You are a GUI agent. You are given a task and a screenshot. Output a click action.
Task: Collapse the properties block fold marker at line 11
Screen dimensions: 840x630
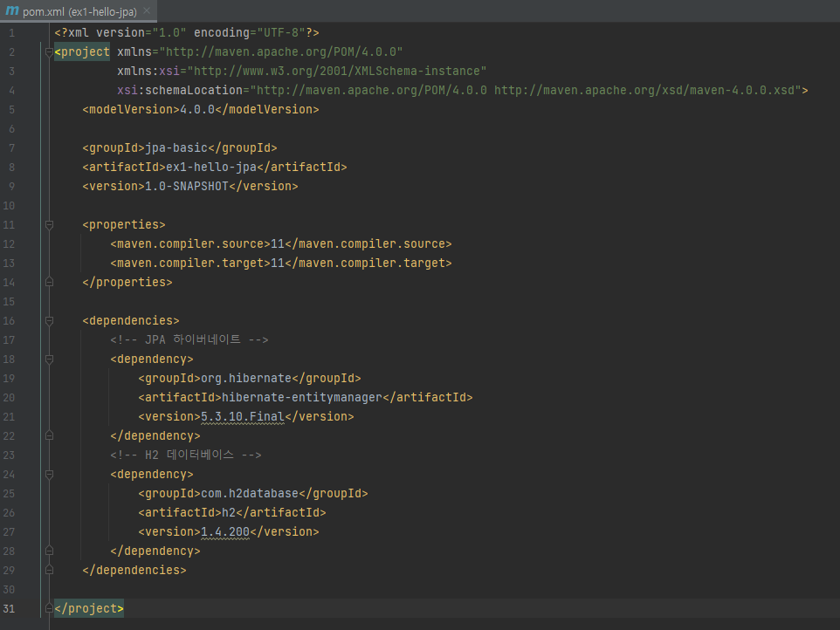click(x=49, y=225)
